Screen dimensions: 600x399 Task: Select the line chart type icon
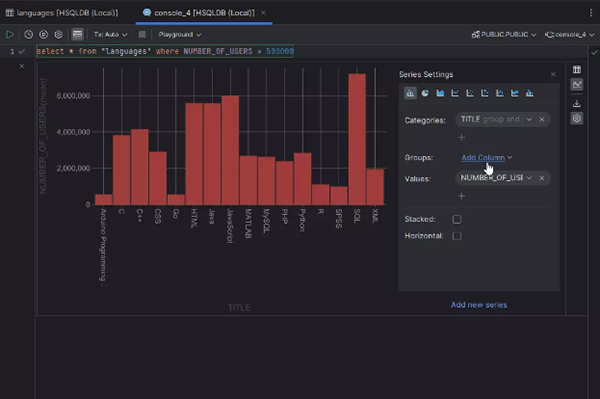455,93
